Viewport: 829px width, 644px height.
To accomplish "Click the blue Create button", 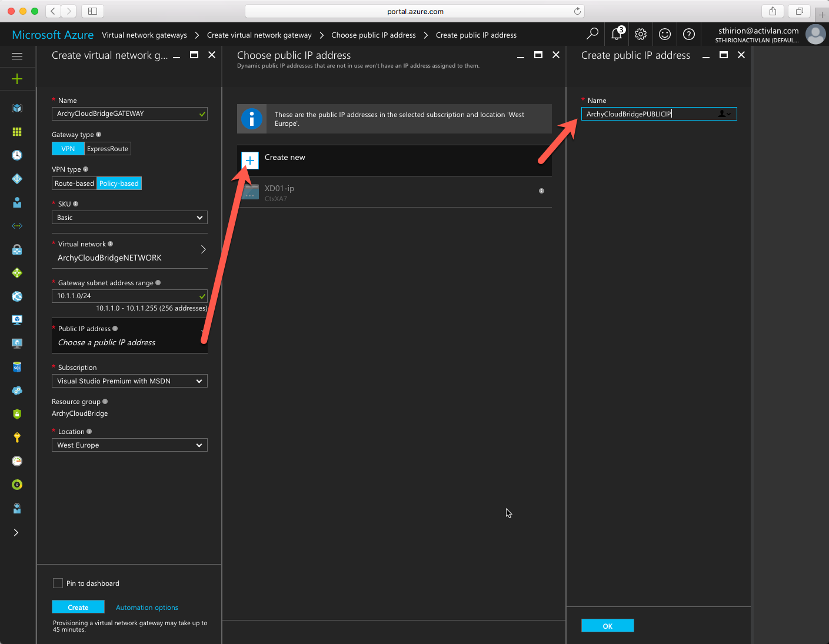I will [x=78, y=607].
